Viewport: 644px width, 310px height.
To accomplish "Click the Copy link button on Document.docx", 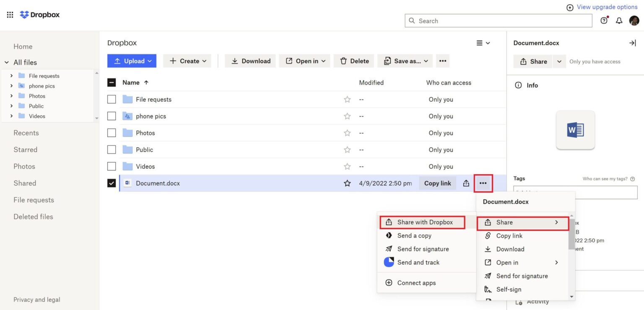I will coord(437,183).
